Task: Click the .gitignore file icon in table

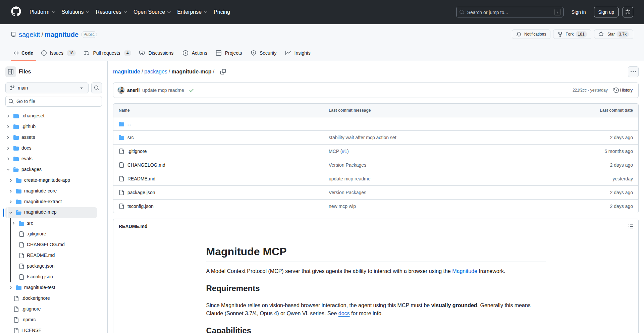Action: 121,151
